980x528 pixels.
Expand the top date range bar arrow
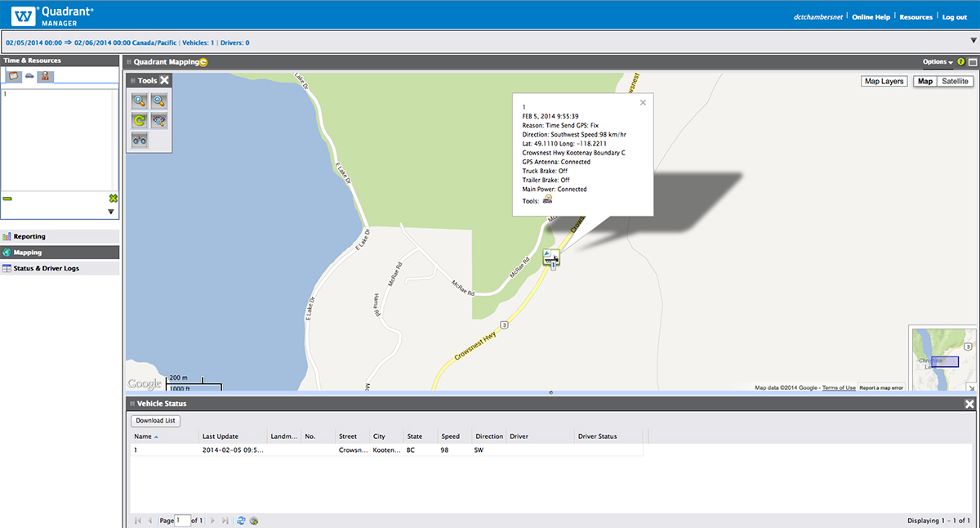click(973, 41)
